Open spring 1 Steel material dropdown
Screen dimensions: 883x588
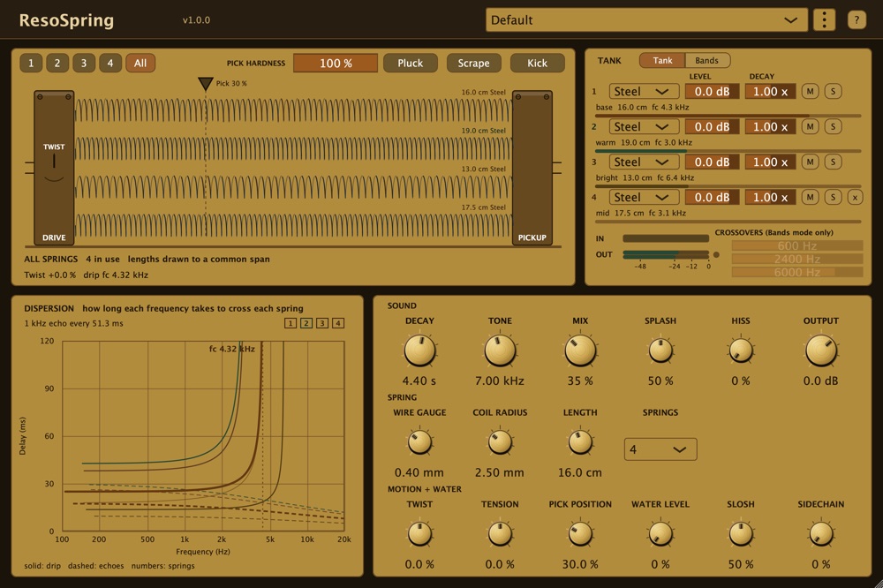tap(644, 91)
